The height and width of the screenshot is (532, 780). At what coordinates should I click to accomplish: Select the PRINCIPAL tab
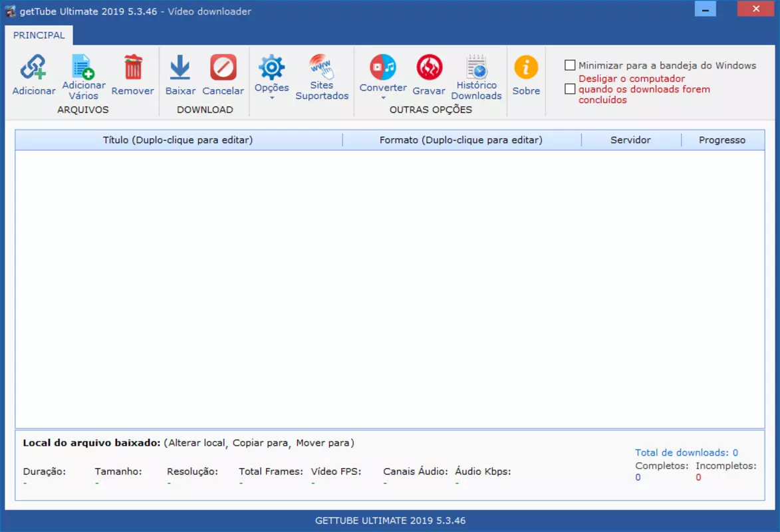tap(39, 35)
